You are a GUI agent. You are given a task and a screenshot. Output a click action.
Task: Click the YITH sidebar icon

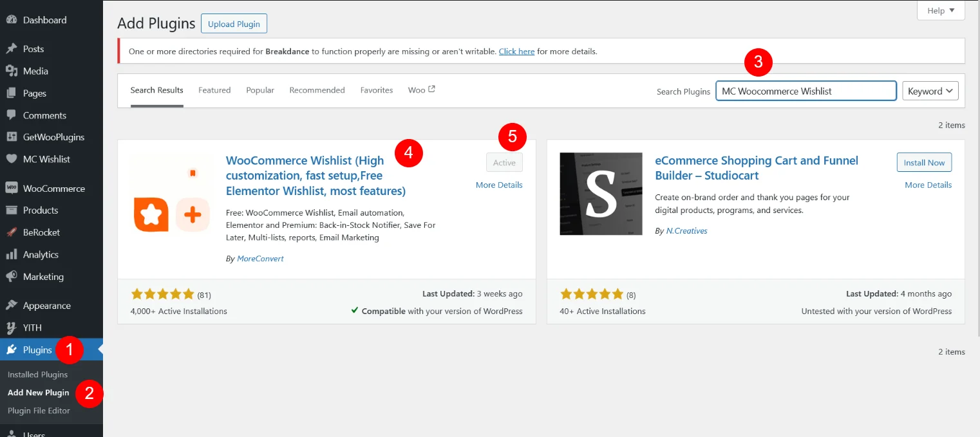12,328
